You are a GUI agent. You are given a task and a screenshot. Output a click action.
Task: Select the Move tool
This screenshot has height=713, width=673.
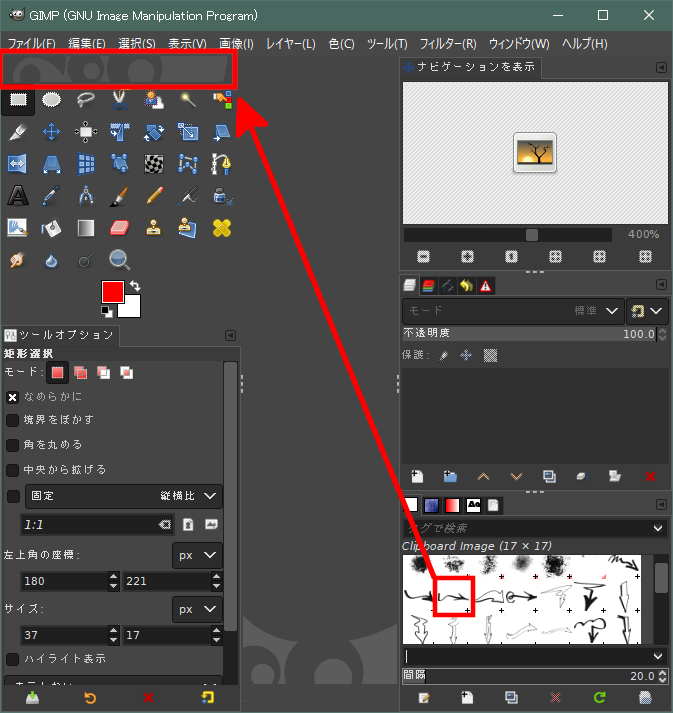point(51,132)
